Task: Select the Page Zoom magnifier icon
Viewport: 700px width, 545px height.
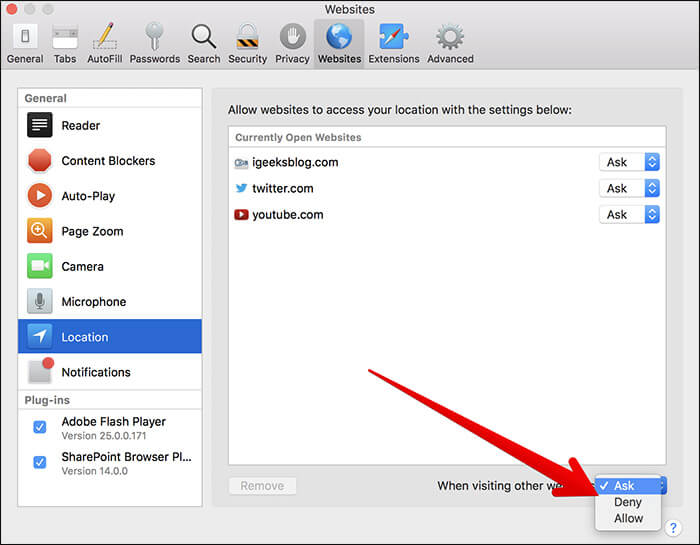Action: click(x=39, y=231)
